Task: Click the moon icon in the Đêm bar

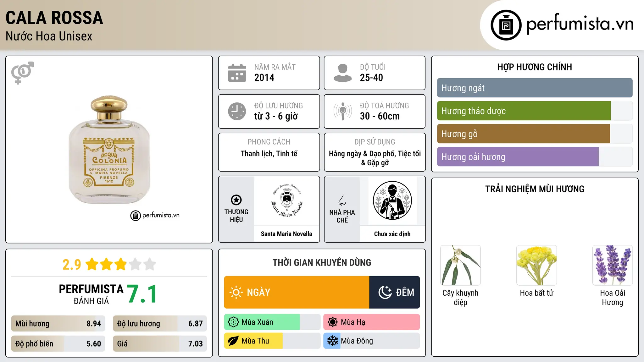Action: coord(385,292)
